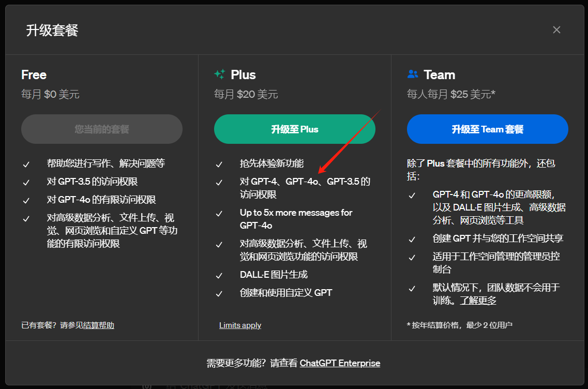Click the checkmark beside Up to 5x more messages
The height and width of the screenshot is (389, 588).
pos(219,214)
